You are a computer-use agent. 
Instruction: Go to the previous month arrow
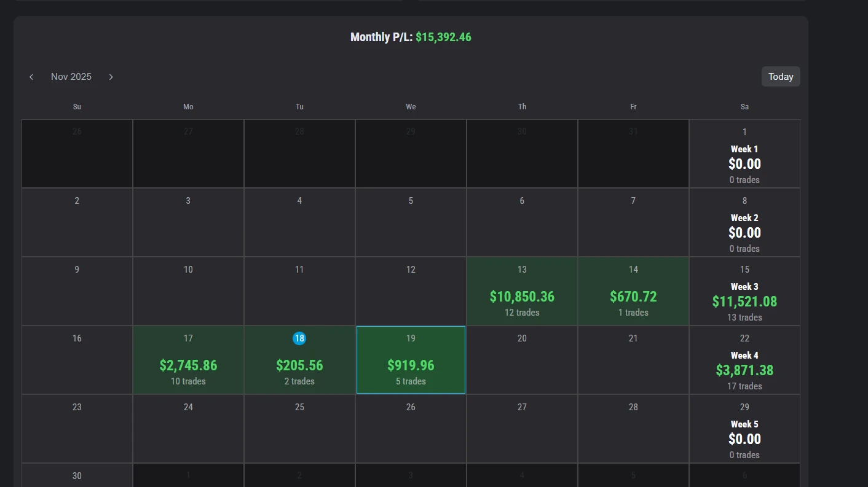point(31,77)
